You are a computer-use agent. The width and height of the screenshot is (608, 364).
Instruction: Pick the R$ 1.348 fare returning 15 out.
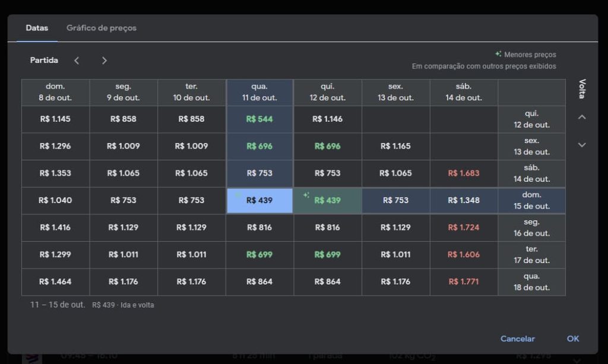tap(464, 201)
